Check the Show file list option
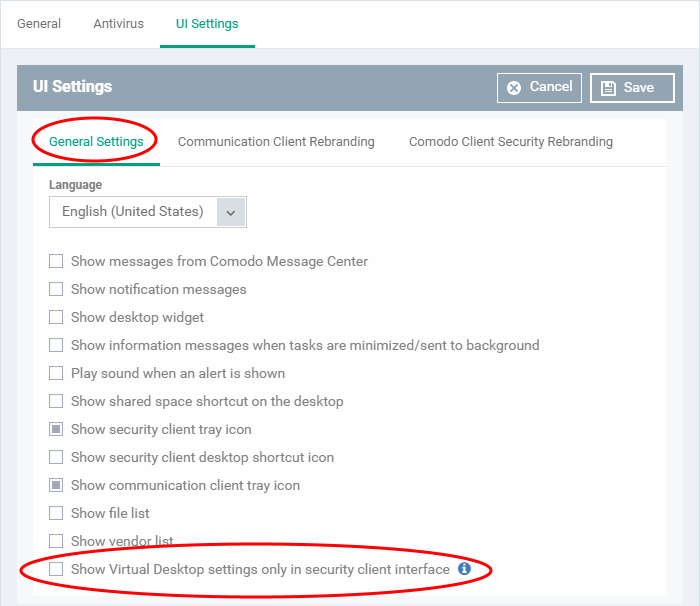 [57, 514]
